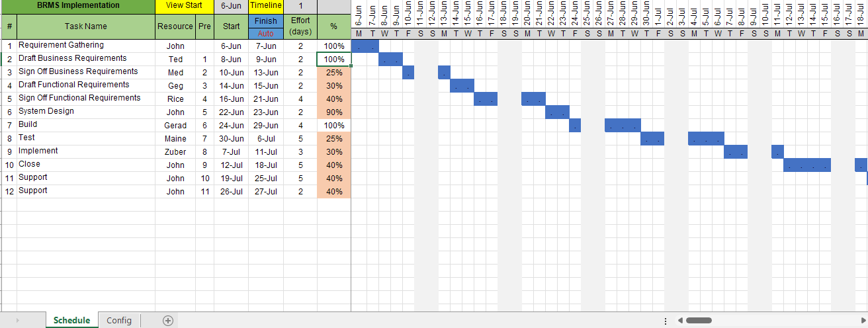This screenshot has width=868, height=328.
Task: Select the 100% cell for Draft Business Requirements
Action: click(334, 60)
